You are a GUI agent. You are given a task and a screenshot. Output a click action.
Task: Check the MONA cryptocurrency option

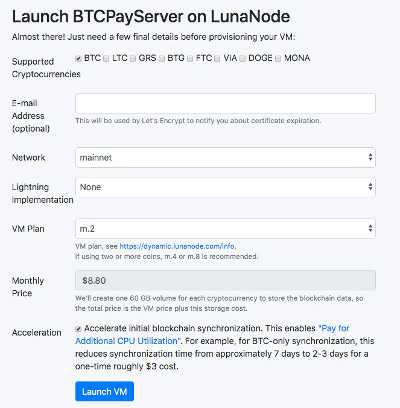[x=278, y=59]
